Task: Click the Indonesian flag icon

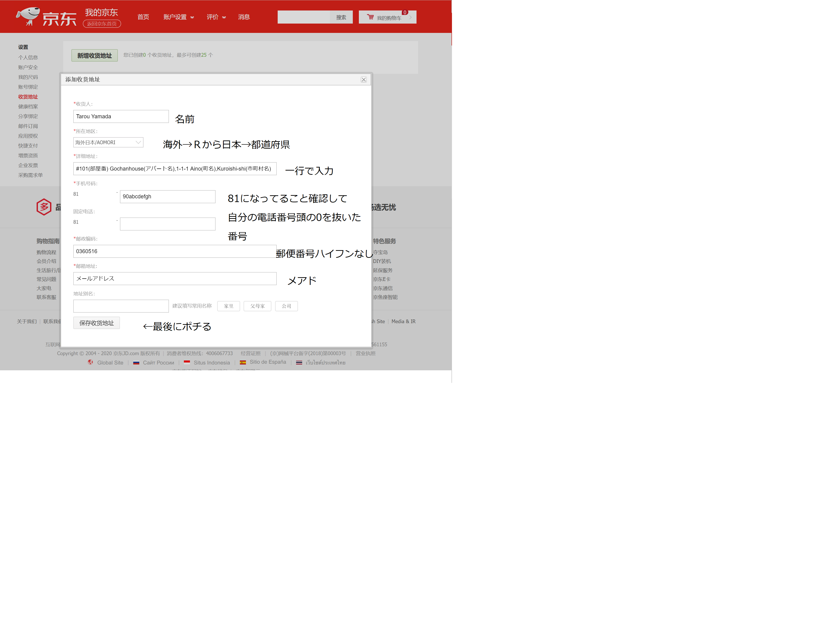Action: click(187, 362)
